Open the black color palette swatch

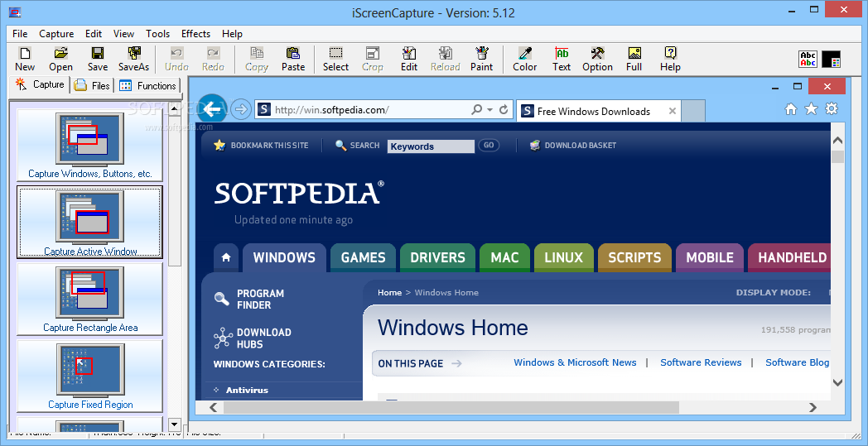832,60
